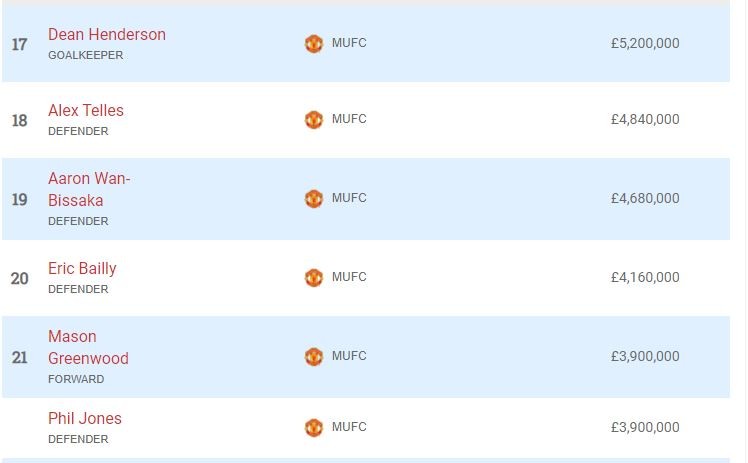Open Dean Henderson's player page
748x463 pixels.
point(107,35)
